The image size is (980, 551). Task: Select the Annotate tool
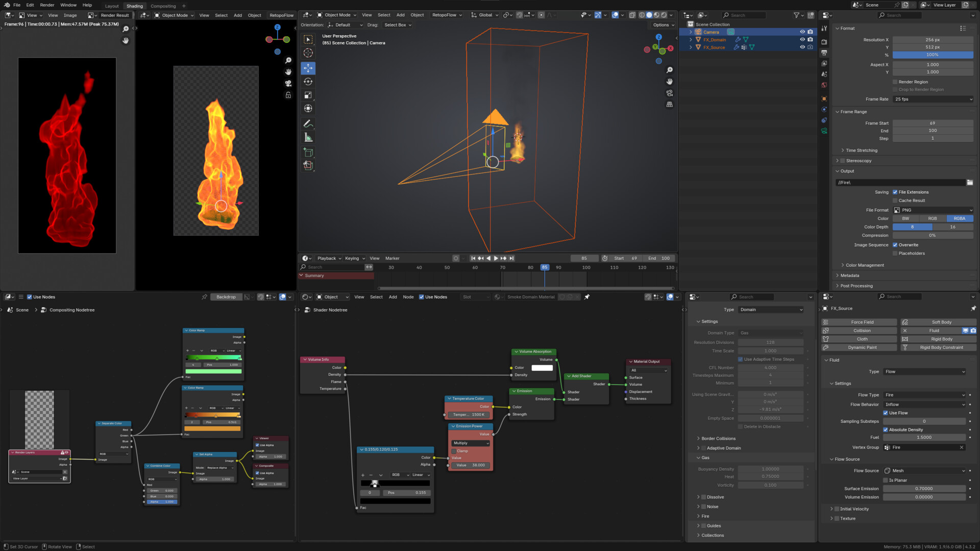coord(308,123)
